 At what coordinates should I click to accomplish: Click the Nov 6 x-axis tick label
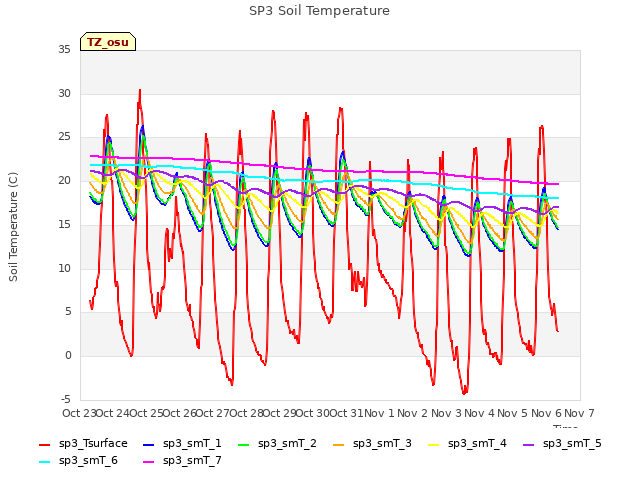[546, 413]
